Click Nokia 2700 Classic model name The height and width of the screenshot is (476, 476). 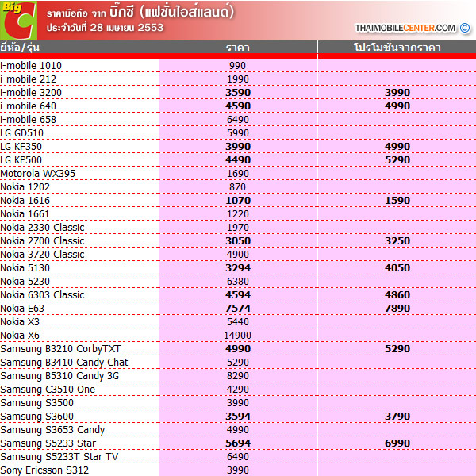point(42,240)
